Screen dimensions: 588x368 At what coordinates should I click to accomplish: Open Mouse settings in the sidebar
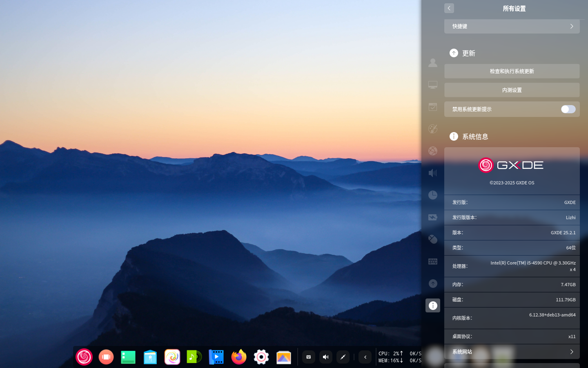(433, 239)
